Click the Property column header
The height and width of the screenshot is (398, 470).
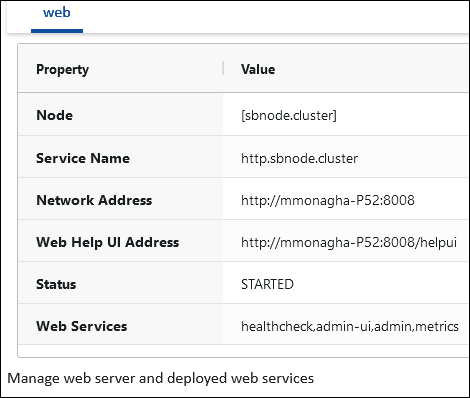pos(62,69)
